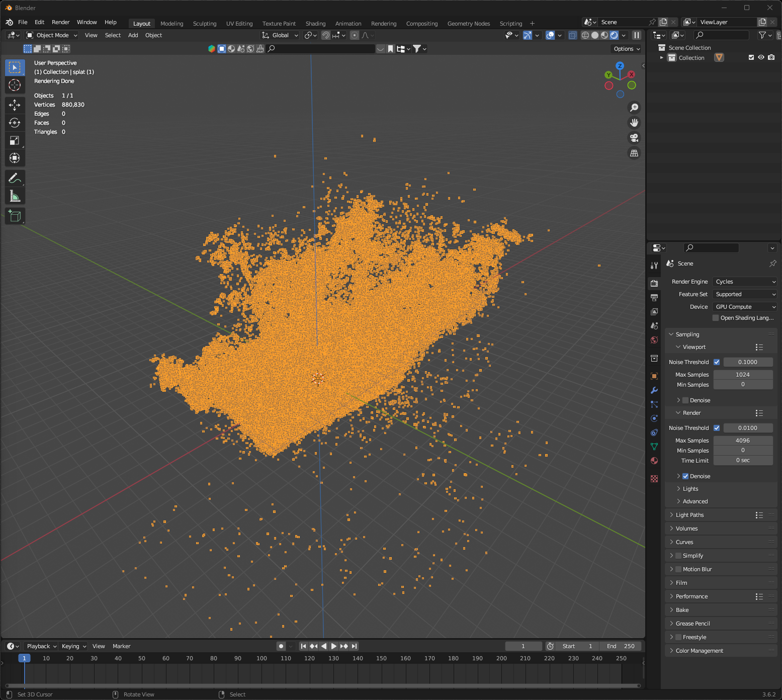Open the Tool properties tab
The height and width of the screenshot is (700, 782).
654,265
